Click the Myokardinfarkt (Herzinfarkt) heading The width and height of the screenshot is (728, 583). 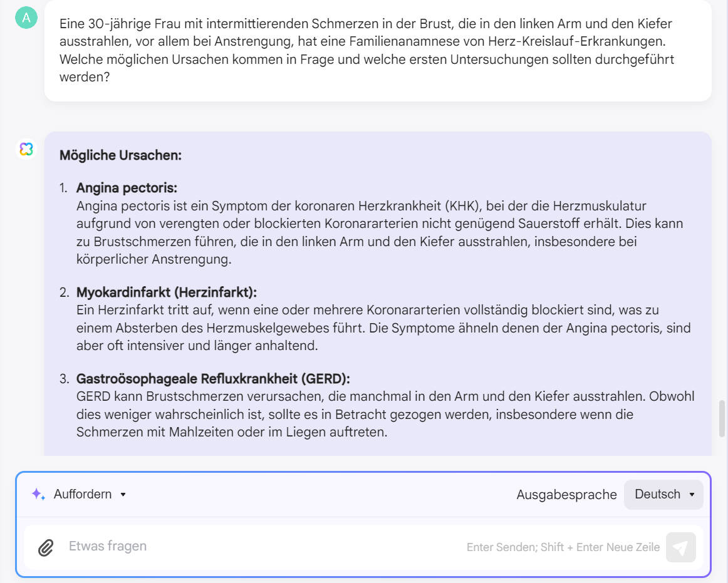[167, 292]
